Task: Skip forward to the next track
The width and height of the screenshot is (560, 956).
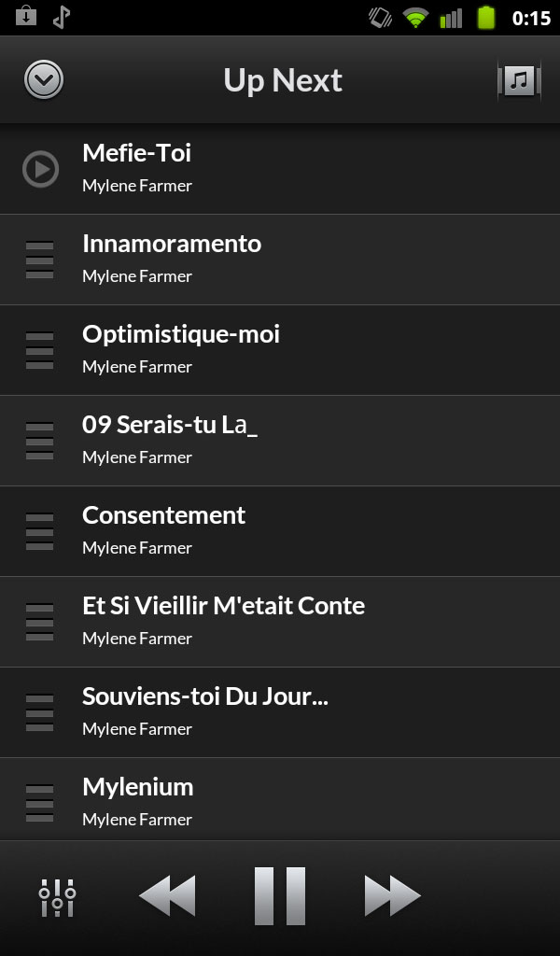Action: [x=392, y=897]
